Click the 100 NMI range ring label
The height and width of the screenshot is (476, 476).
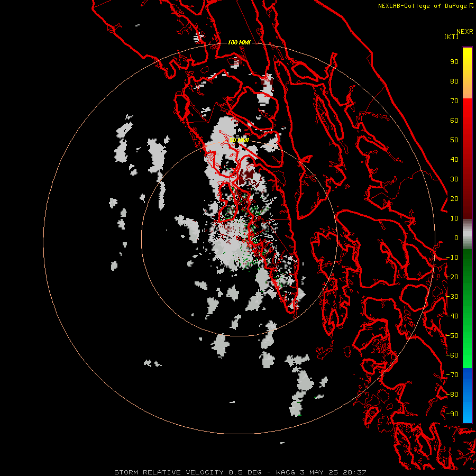[239, 42]
